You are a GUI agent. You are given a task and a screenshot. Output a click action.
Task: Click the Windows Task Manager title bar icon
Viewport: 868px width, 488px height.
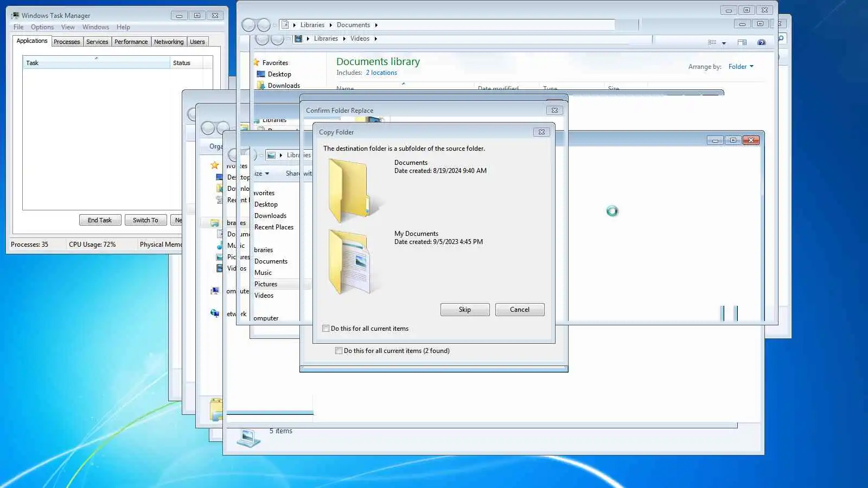[x=15, y=15]
